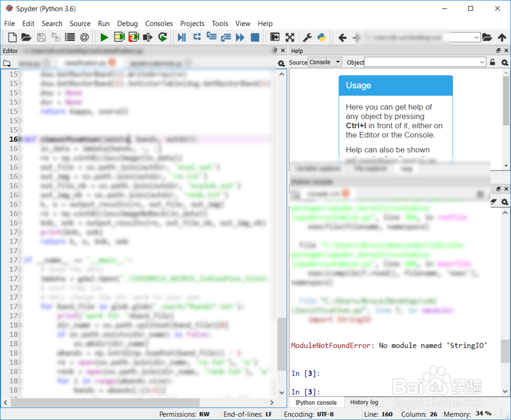Click the last In [3]: console prompt
Screen dimensions: 511x420
[306, 392]
